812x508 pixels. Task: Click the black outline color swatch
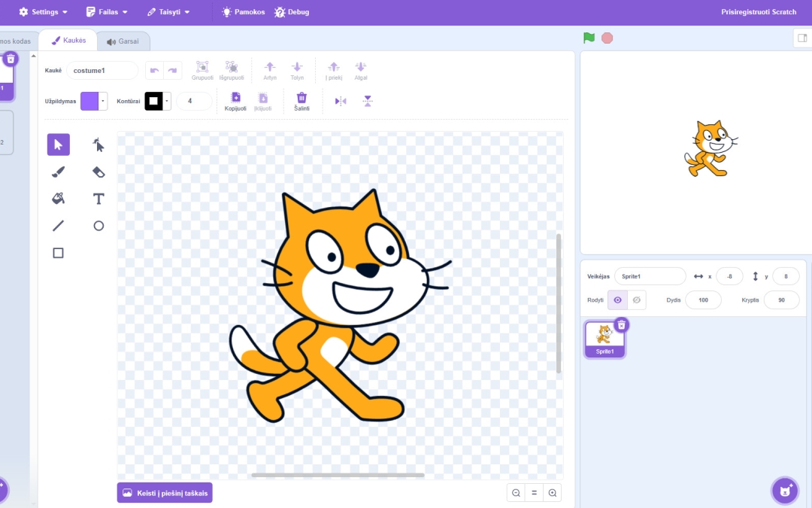[153, 101]
